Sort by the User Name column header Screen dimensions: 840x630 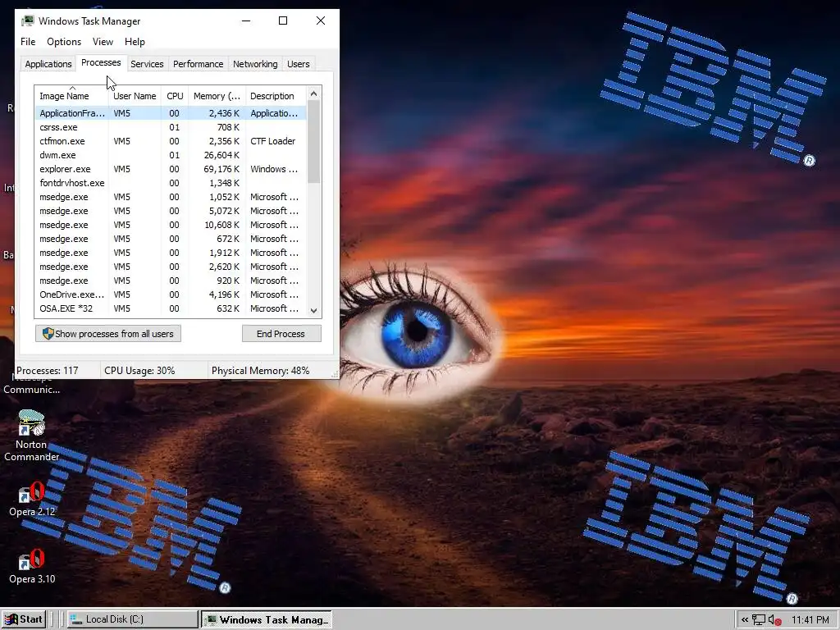pos(135,96)
